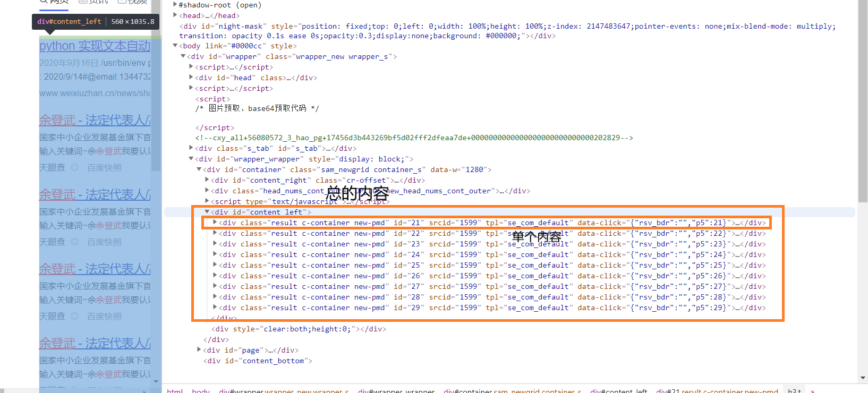This screenshot has height=393, width=868.
Task: Collapse the div id="content_left" arrow
Action: point(207,212)
